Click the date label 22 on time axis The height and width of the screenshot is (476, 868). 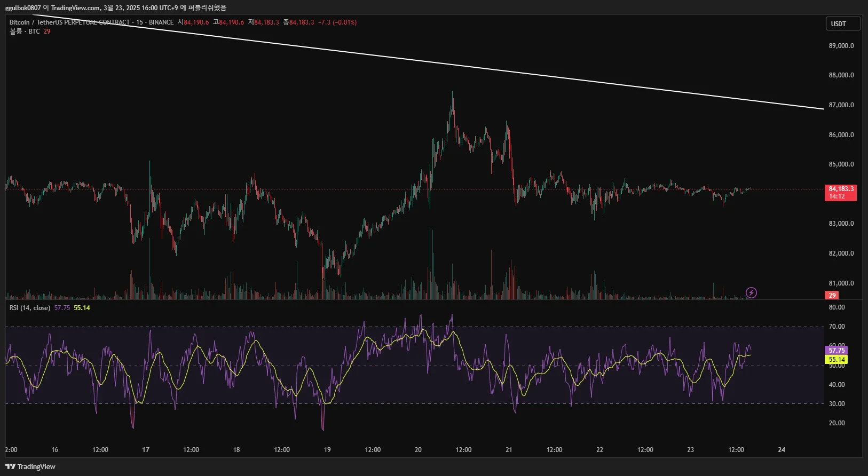(599, 450)
